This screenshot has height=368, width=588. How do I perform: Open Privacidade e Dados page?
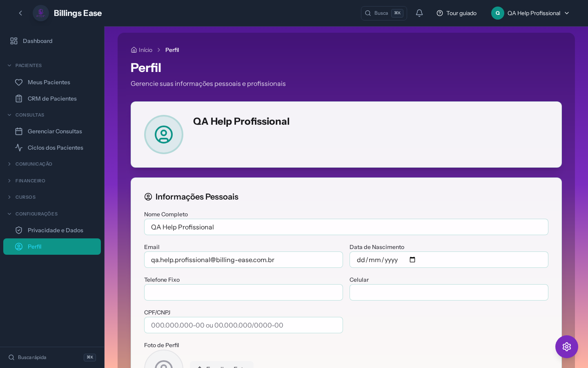(55, 230)
